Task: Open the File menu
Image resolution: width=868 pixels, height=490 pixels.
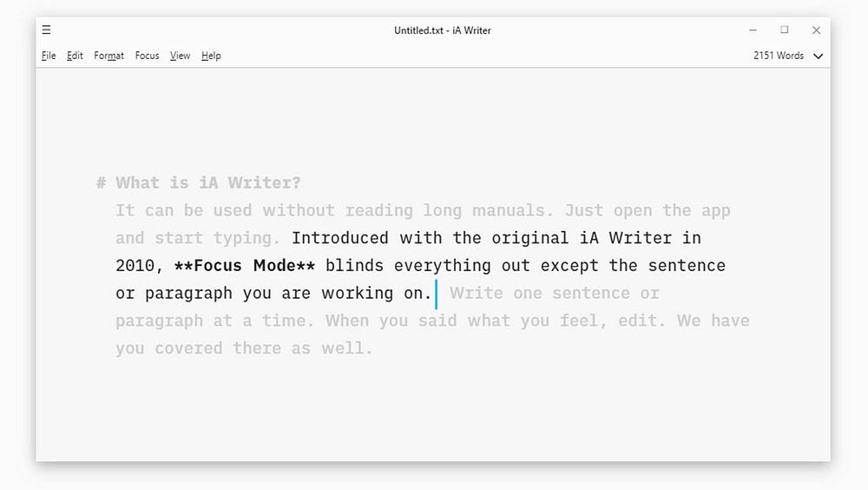Action: click(49, 56)
